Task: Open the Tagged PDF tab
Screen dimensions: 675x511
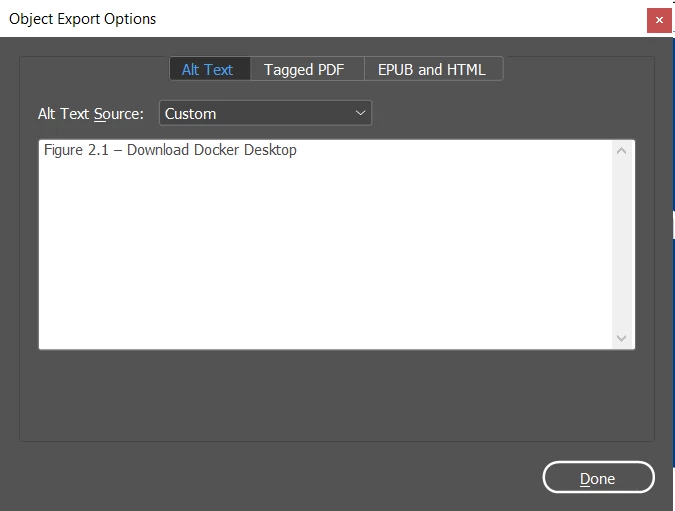Action: pyautogui.click(x=307, y=69)
